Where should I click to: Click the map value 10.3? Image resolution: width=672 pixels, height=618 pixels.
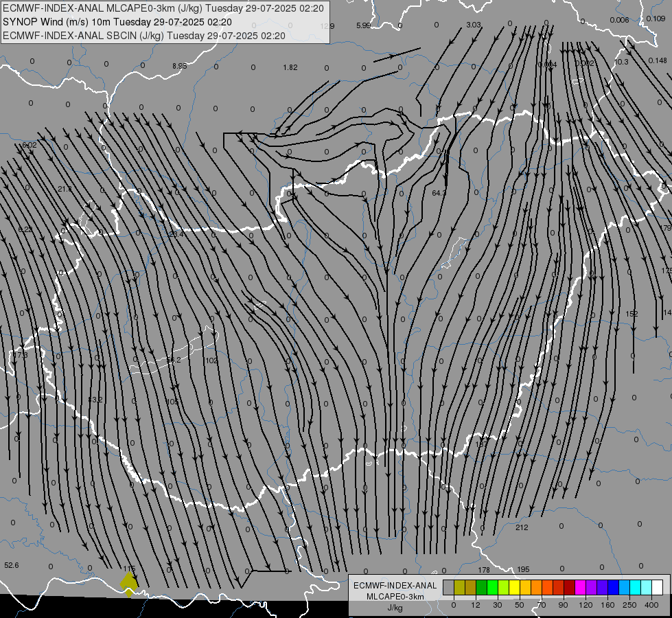pyautogui.click(x=621, y=62)
